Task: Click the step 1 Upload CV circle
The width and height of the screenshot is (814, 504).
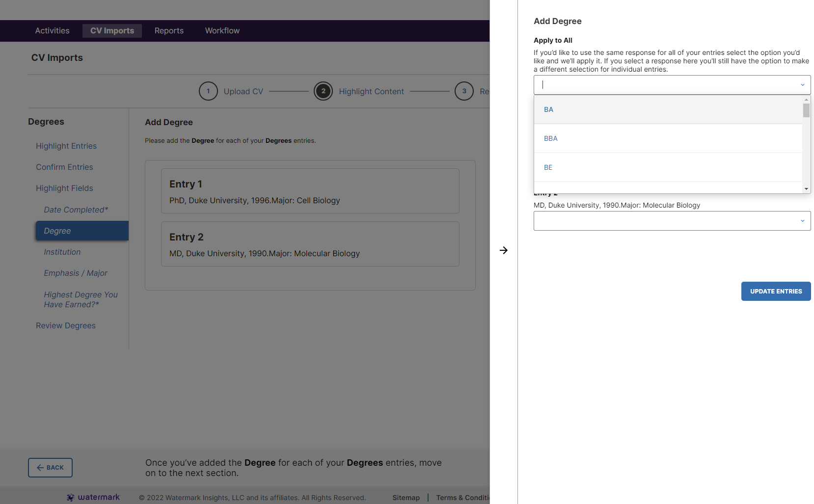Action: coord(208,91)
